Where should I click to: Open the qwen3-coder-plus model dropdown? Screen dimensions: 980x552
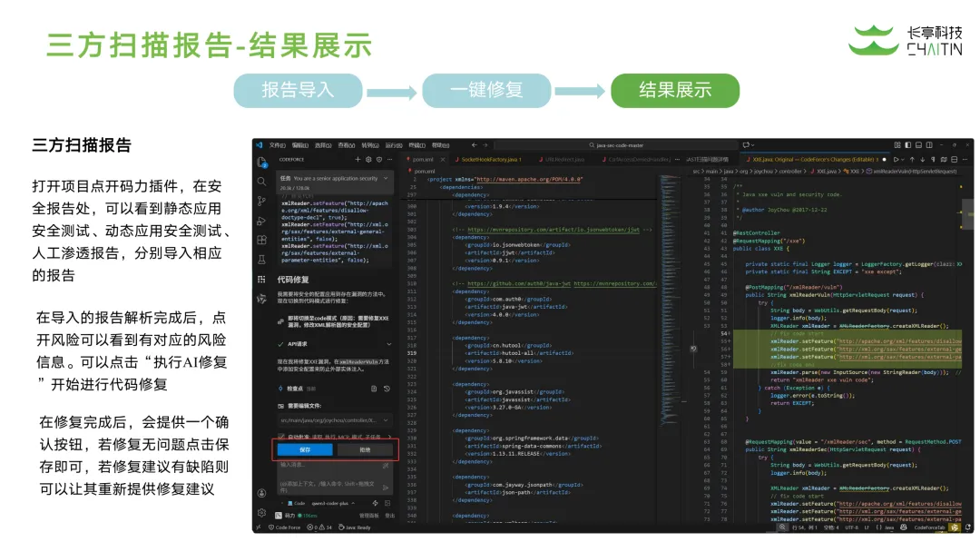coord(333,503)
